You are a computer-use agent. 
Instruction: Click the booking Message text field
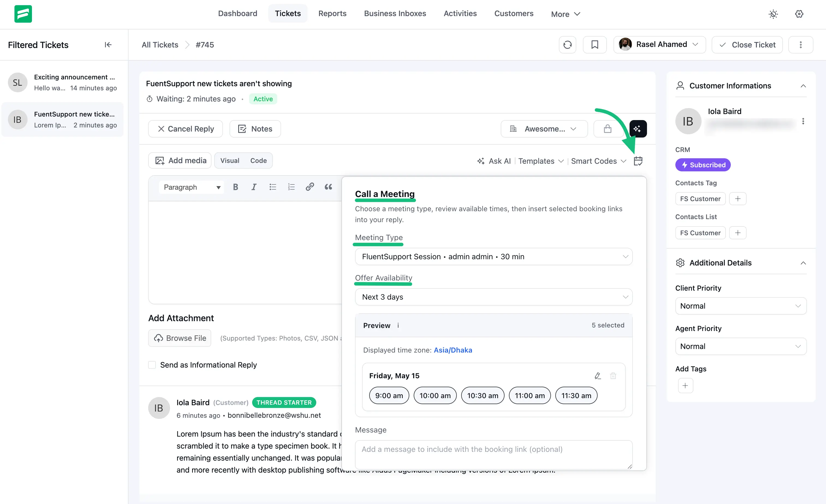[x=493, y=455]
